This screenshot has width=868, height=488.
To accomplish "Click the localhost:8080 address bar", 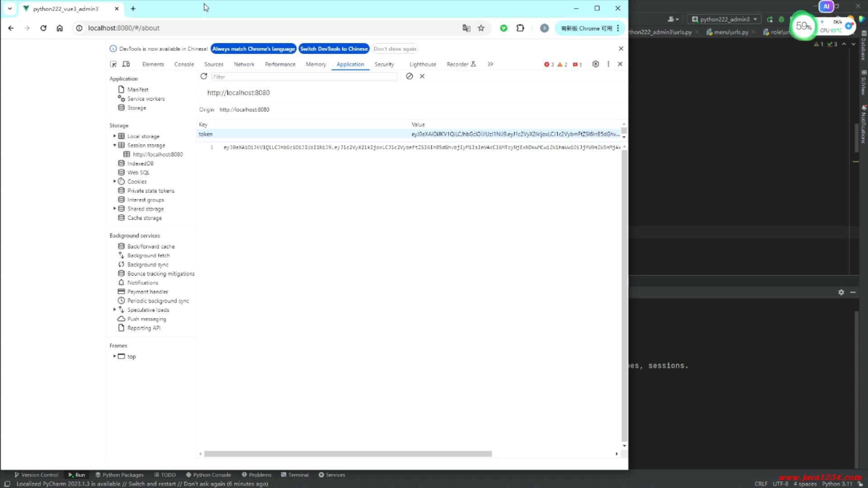I will pos(271,28).
